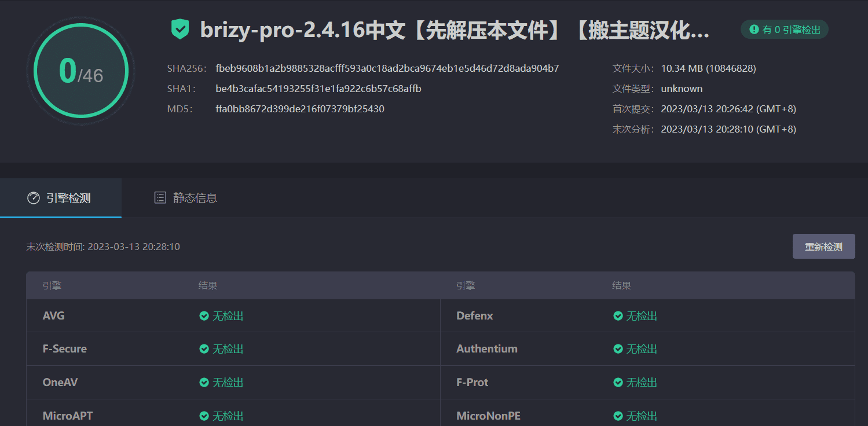Image resolution: width=868 pixels, height=426 pixels.
Task: Click the file type value 'unknown'
Action: pos(682,89)
